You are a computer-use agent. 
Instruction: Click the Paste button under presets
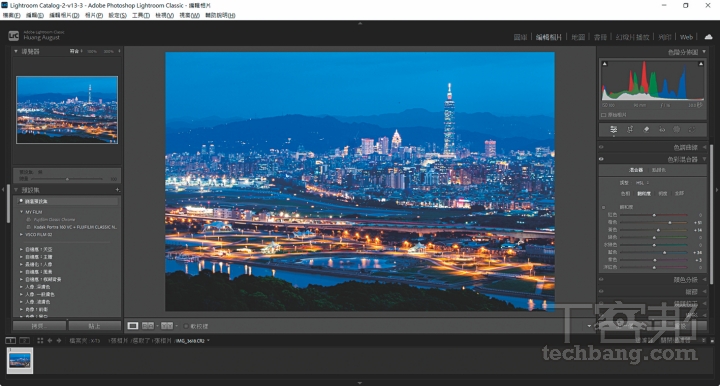95,326
